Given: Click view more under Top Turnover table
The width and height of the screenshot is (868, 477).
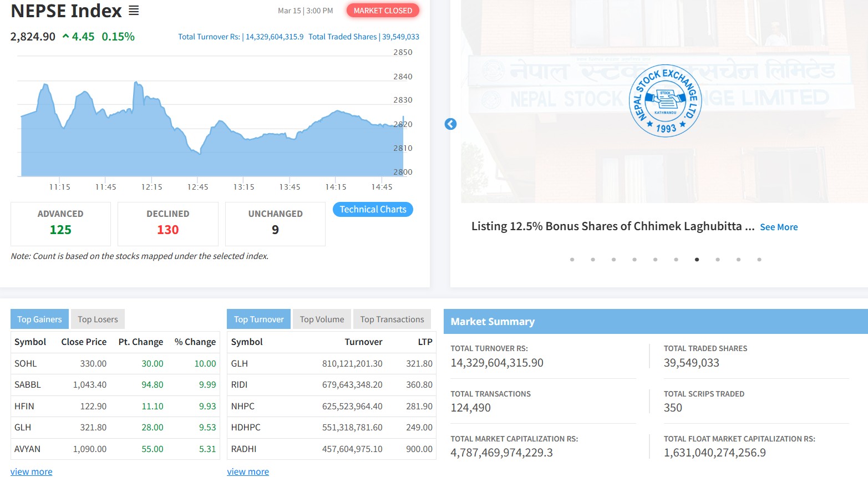Looking at the screenshot, I should (x=248, y=471).
